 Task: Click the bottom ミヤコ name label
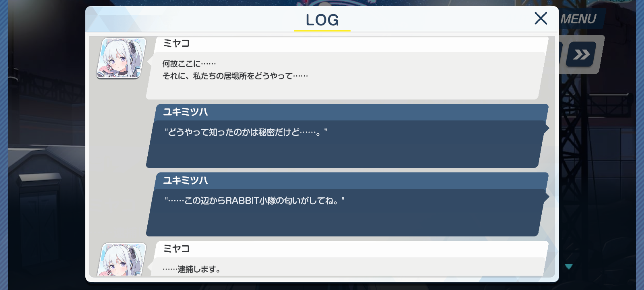coord(176,249)
